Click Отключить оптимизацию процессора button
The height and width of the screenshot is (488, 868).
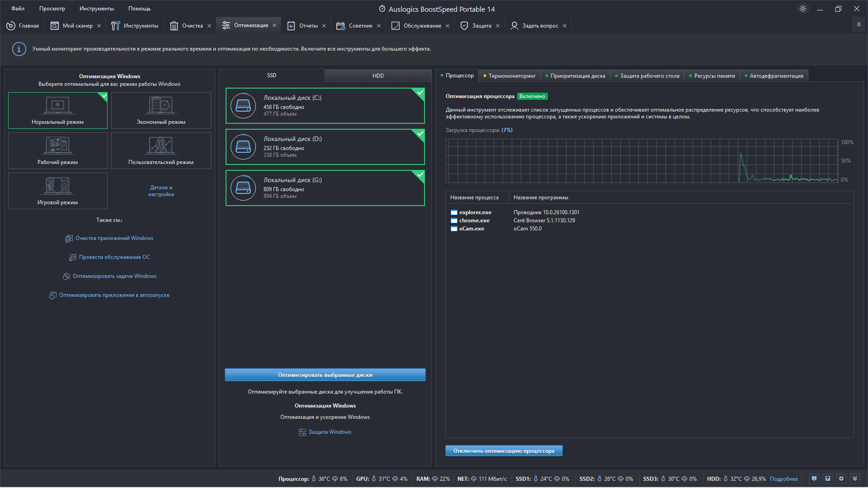click(504, 450)
